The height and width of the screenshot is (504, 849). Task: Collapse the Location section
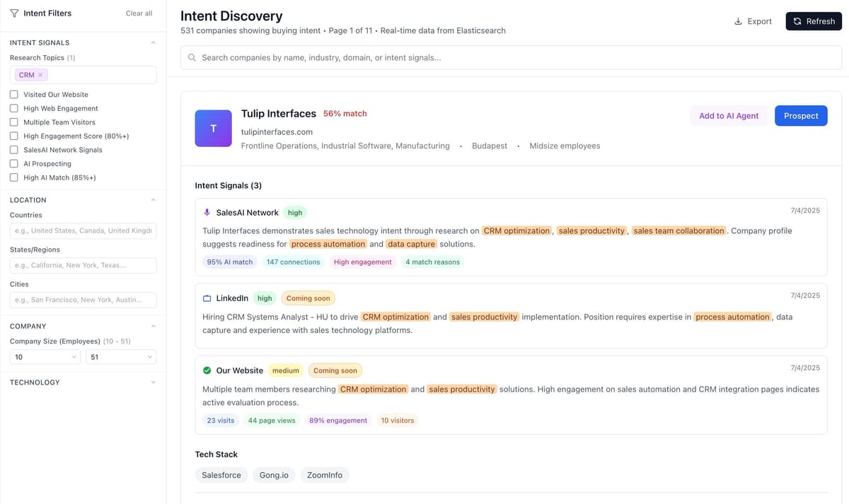coord(153,199)
